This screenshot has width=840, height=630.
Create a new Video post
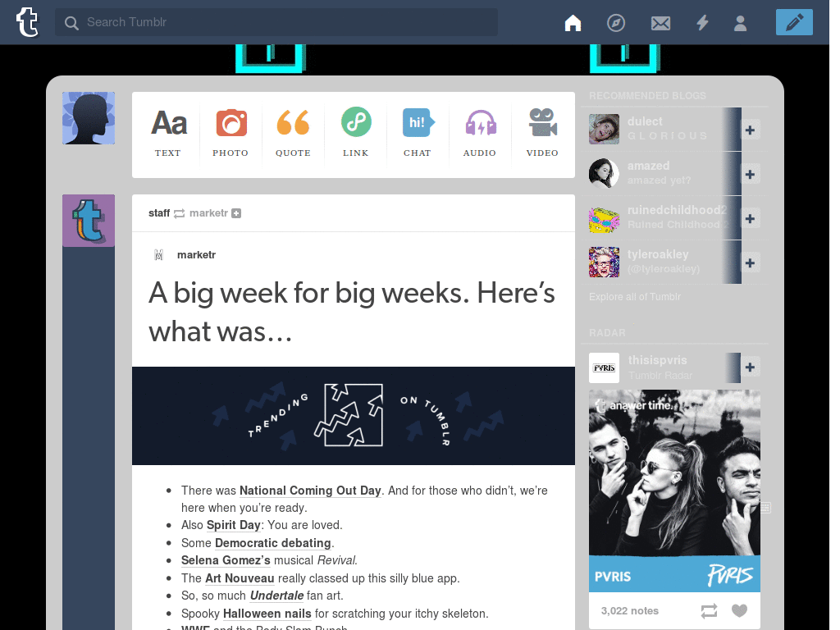coord(542,133)
